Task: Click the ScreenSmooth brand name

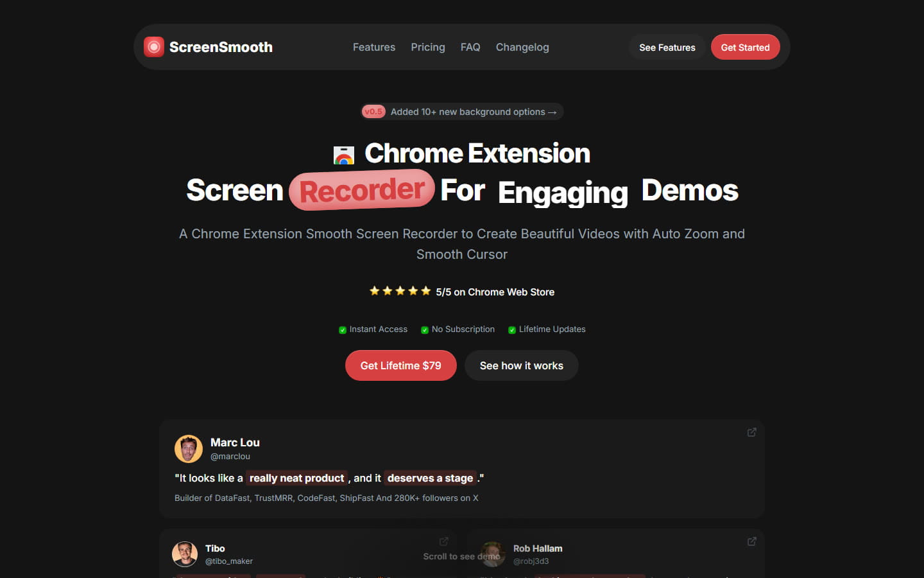Action: (221, 47)
